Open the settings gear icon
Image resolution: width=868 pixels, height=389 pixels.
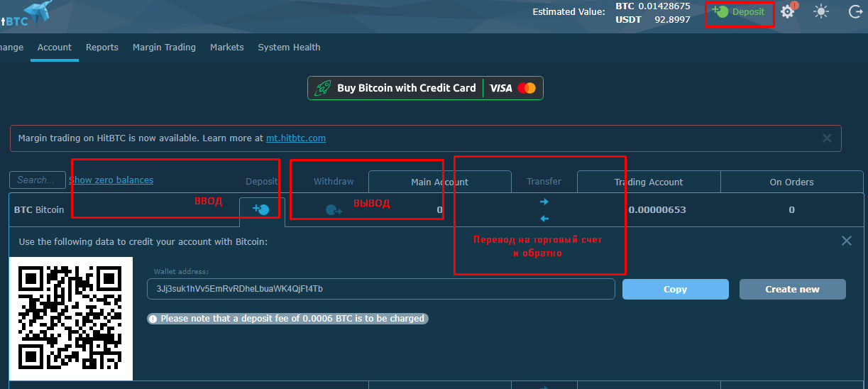coord(788,11)
